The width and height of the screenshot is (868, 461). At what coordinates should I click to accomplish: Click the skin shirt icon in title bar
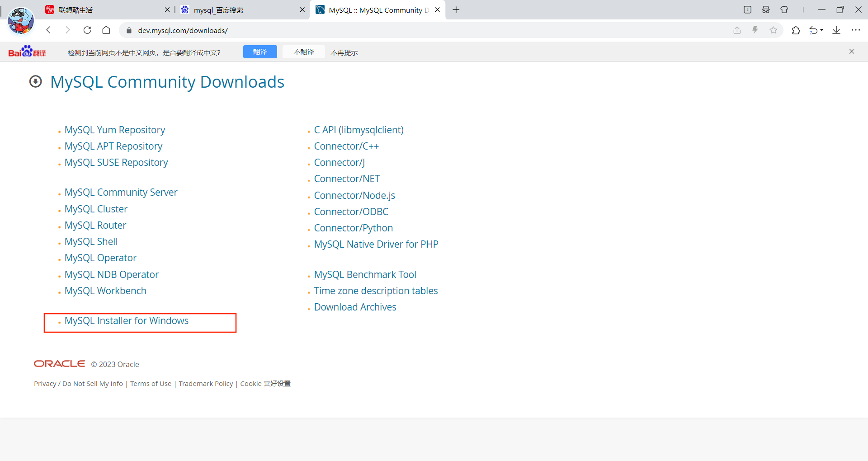click(784, 9)
